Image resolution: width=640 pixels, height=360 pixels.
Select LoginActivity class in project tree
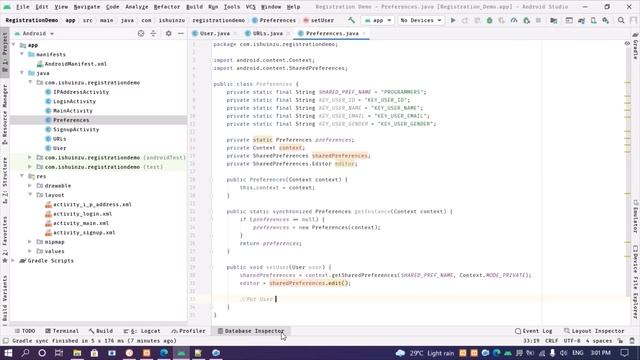(x=70, y=101)
